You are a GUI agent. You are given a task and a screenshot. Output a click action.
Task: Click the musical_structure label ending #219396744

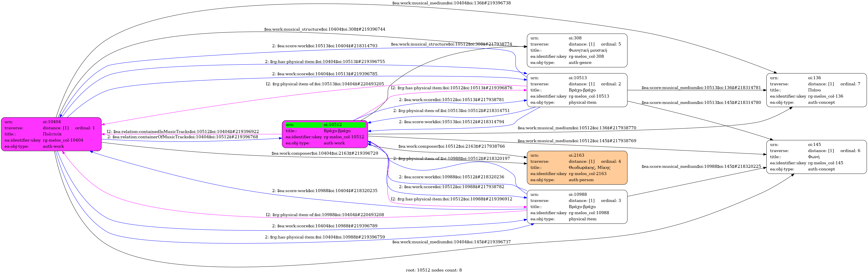click(x=325, y=29)
